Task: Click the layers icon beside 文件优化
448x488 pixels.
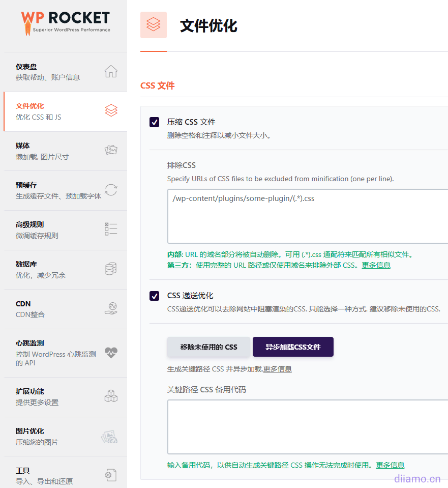Action: point(111,110)
